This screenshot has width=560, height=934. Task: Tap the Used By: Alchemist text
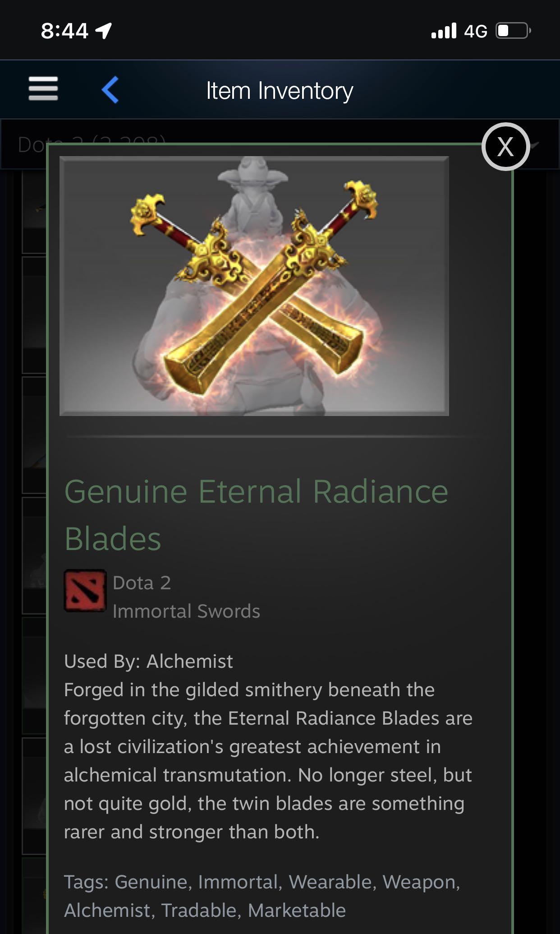[148, 661]
